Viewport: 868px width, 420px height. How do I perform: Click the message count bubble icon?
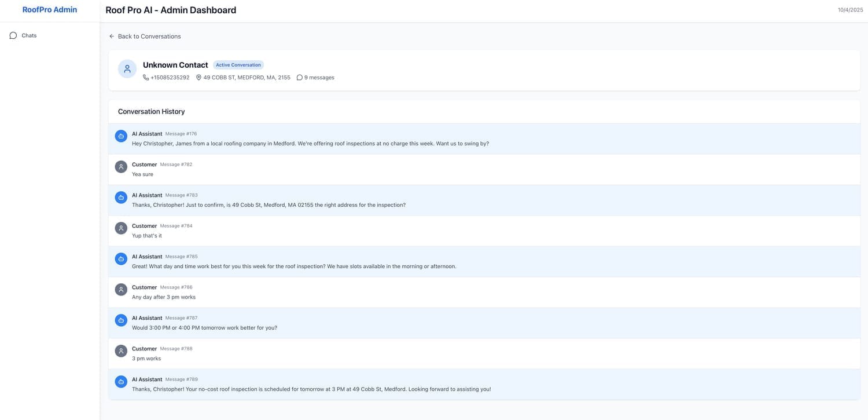tap(300, 78)
